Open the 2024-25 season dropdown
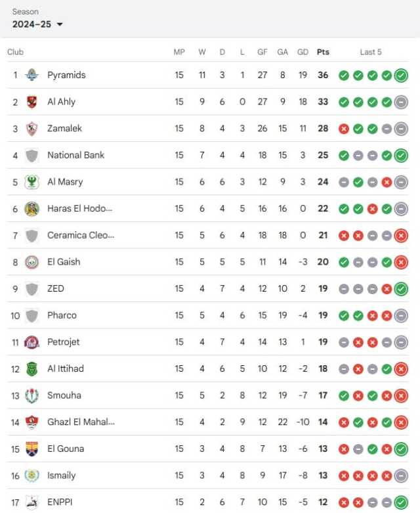The image size is (420, 513). pos(37,24)
